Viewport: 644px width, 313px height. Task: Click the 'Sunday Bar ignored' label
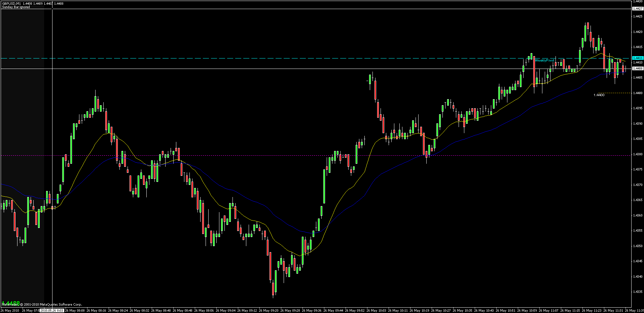(x=16, y=7)
